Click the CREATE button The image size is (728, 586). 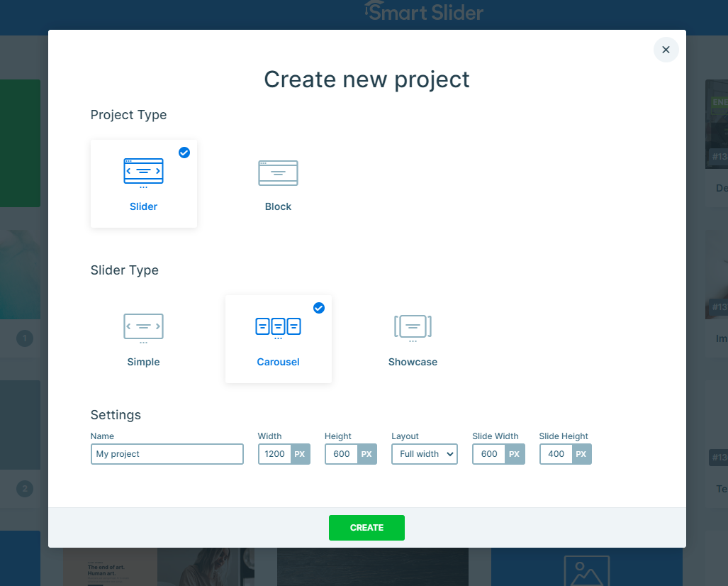pyautogui.click(x=366, y=528)
